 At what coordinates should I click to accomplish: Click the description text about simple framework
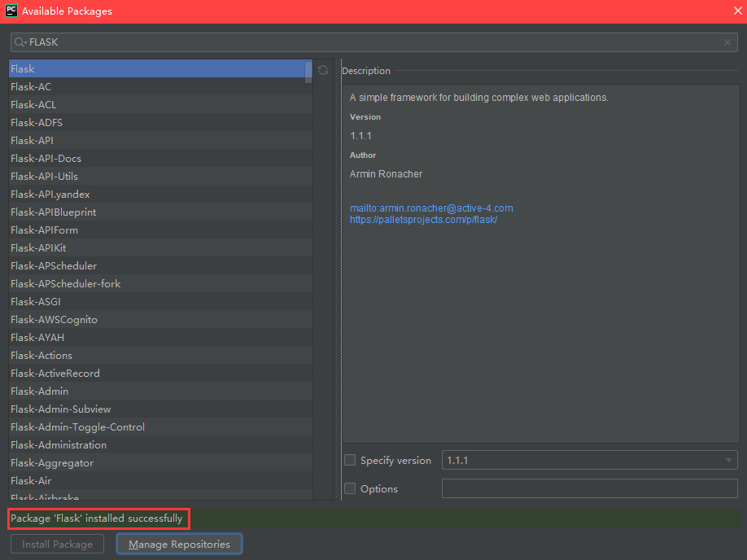coord(478,97)
